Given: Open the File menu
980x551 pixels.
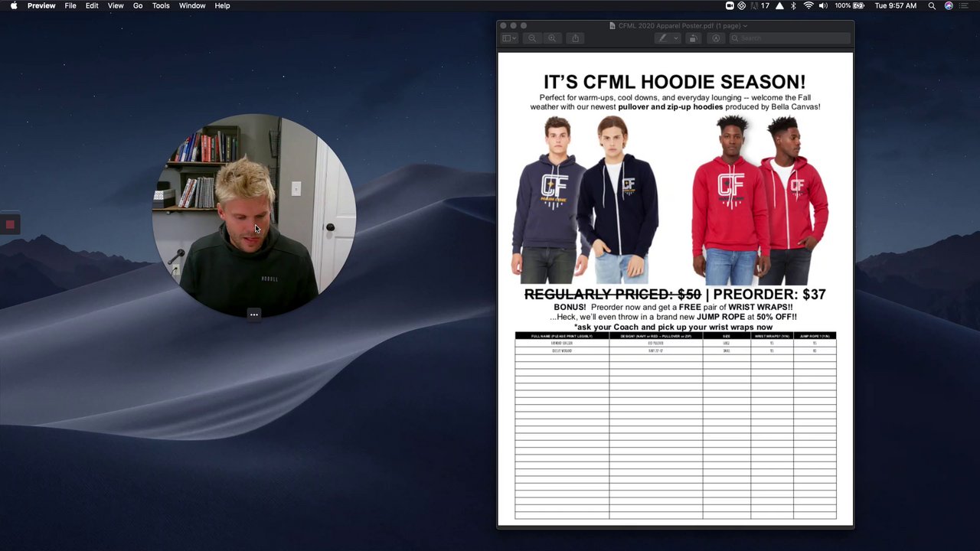Looking at the screenshot, I should (x=70, y=5).
